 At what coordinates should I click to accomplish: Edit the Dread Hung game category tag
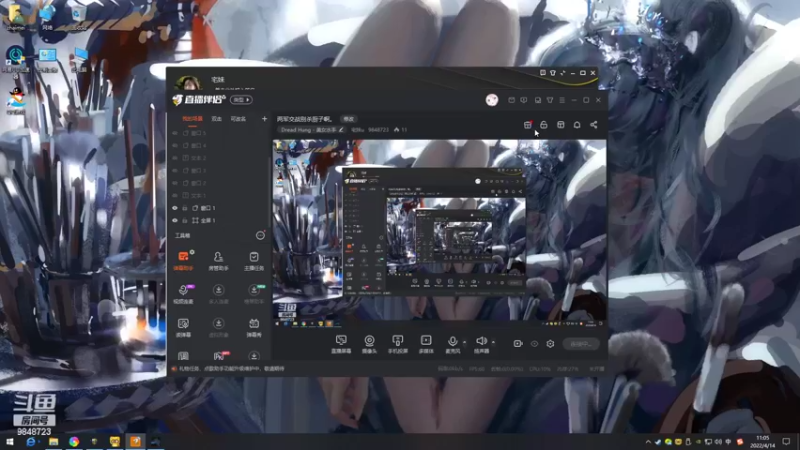[x=312, y=130]
